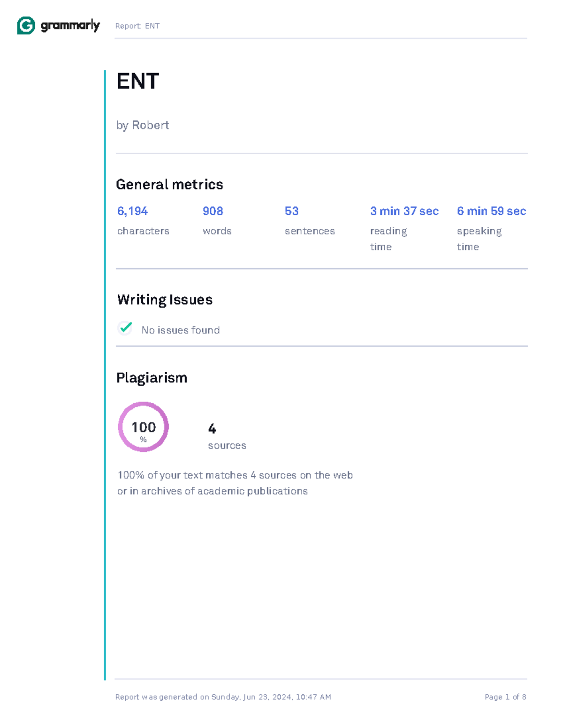563x728 pixels.
Task: Select the 908 words count
Action: click(213, 211)
